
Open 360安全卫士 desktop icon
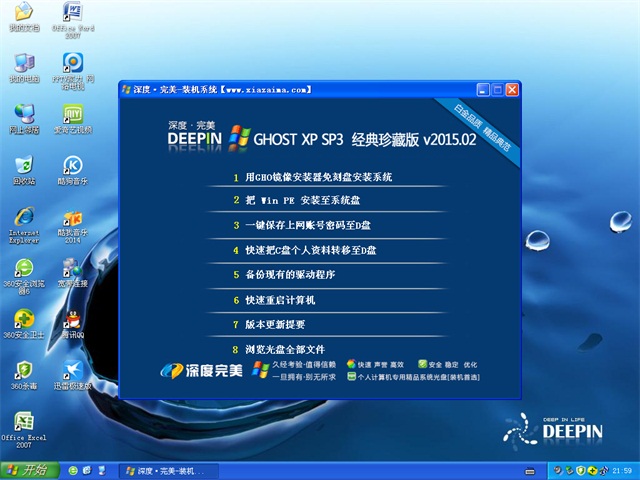[23, 320]
